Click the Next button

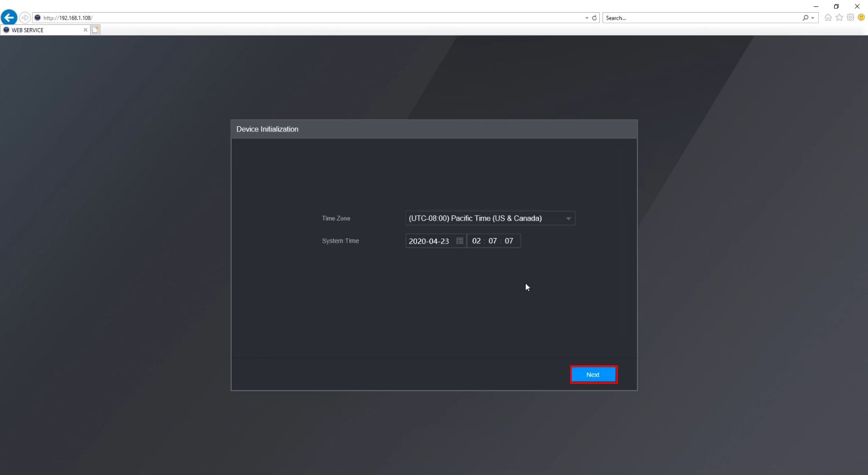coord(593,374)
